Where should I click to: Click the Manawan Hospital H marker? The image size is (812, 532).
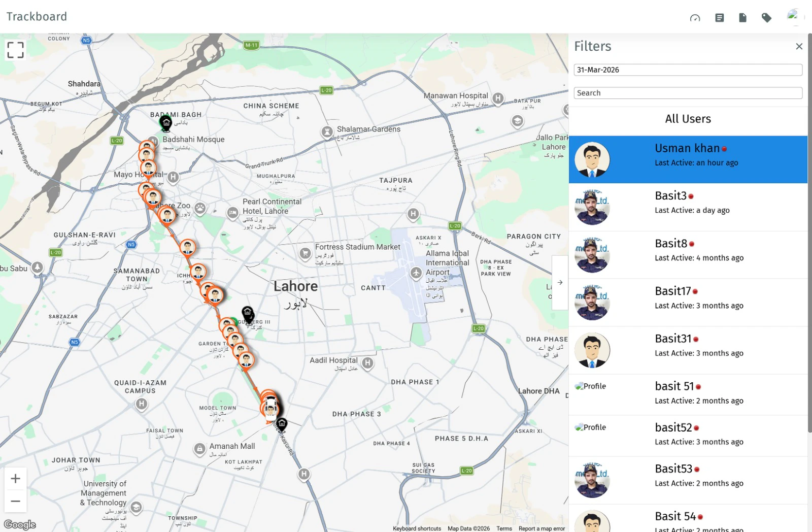point(498,98)
